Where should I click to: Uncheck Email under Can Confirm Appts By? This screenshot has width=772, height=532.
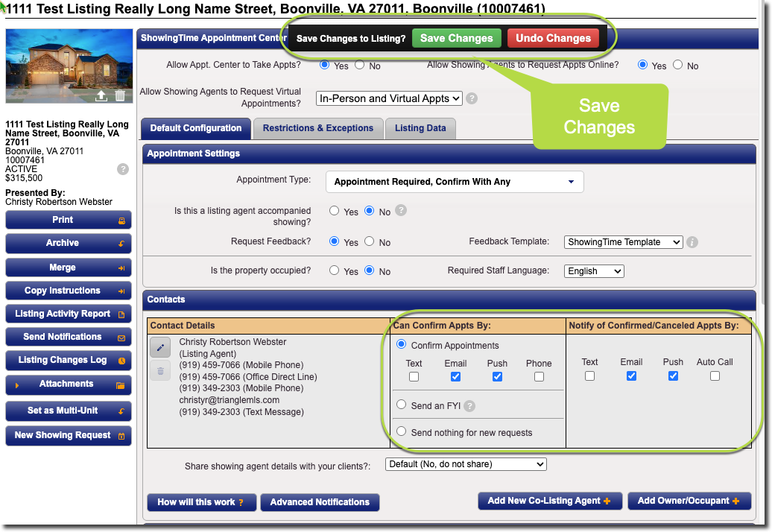(456, 377)
